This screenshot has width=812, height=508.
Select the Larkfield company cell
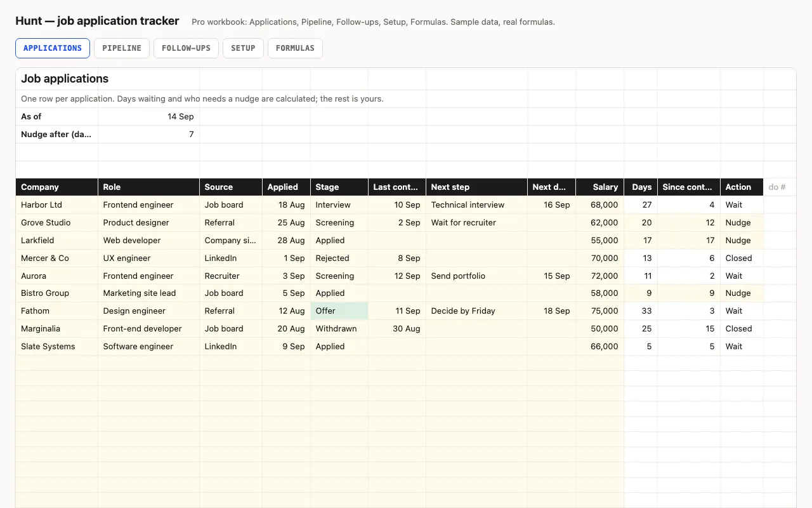tap(57, 241)
